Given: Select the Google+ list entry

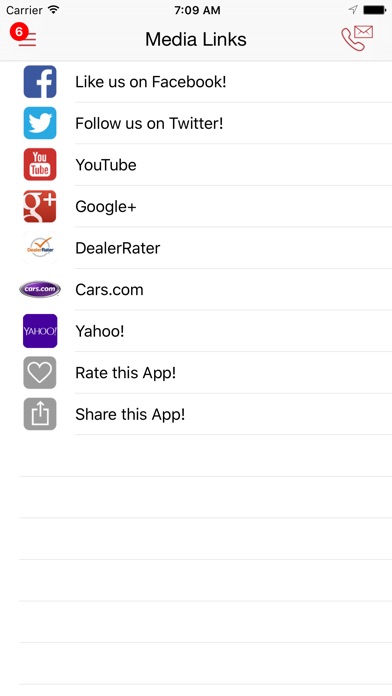Looking at the screenshot, I should [196, 206].
